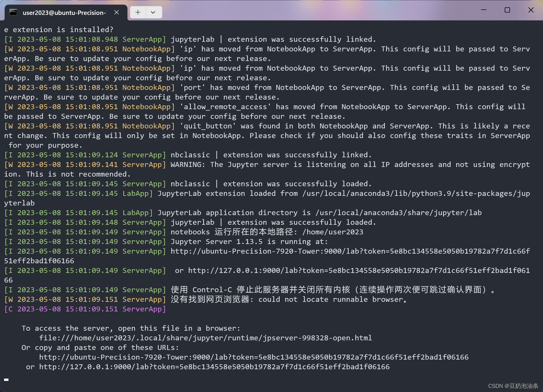Open the new tab options dropdown chevron
Image resolution: width=543 pixels, height=392 pixels.
153,12
